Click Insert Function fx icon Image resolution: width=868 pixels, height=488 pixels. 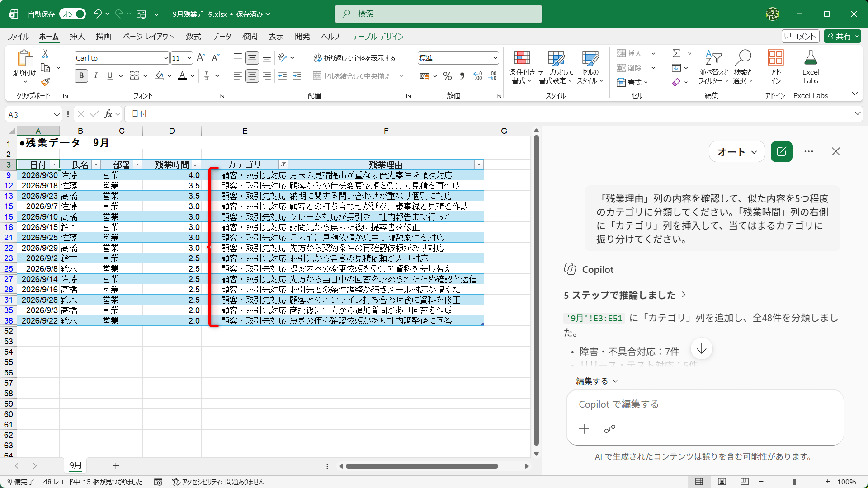(108, 114)
